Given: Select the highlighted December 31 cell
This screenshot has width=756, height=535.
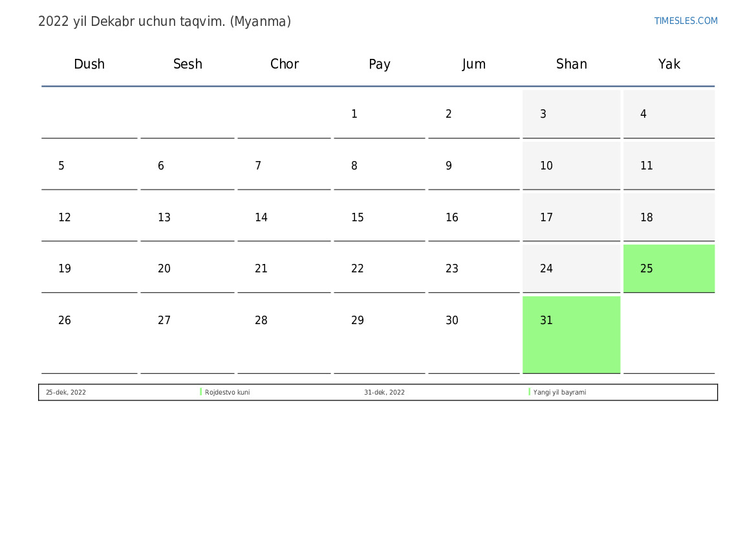Looking at the screenshot, I should click(571, 334).
